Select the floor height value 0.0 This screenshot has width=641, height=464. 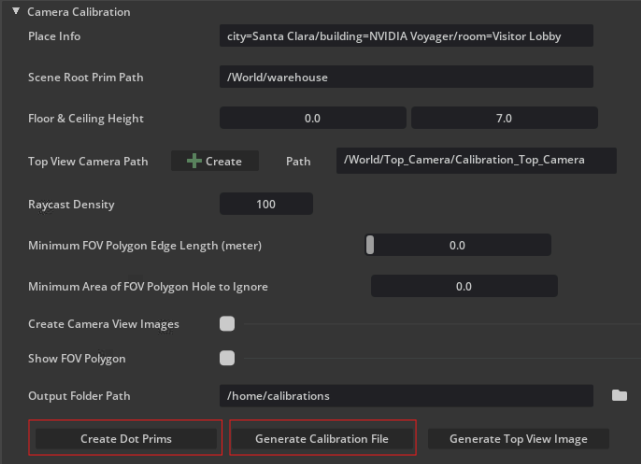click(313, 118)
